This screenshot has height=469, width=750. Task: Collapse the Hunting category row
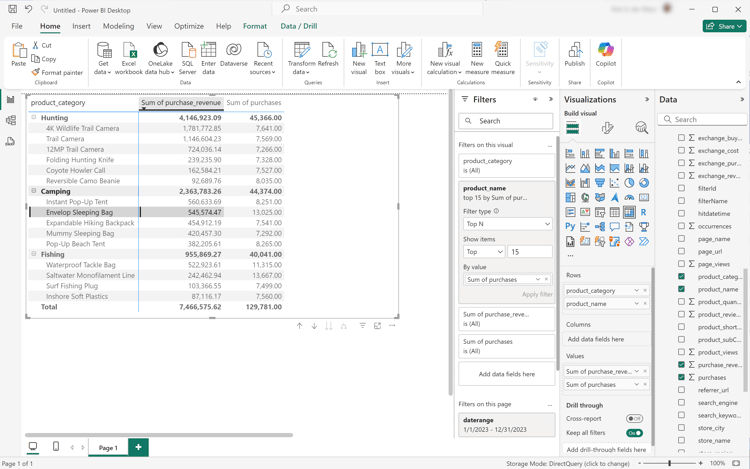(x=33, y=118)
